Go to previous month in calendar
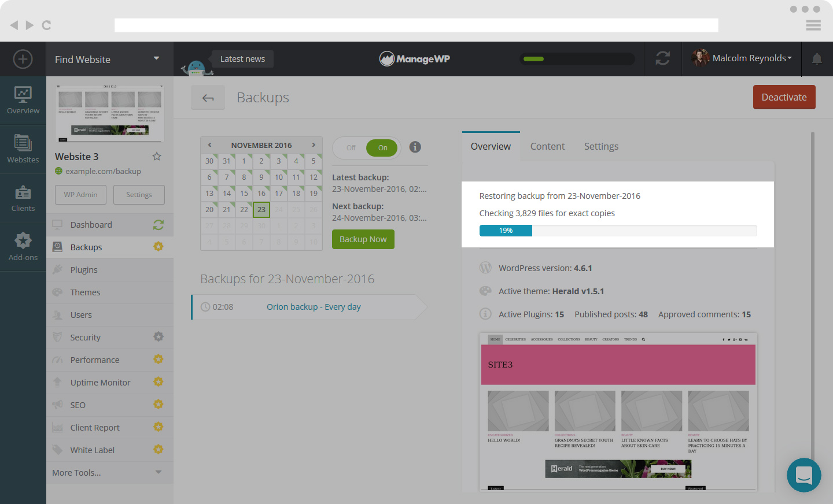Screen dimensions: 833x504 (209, 145)
